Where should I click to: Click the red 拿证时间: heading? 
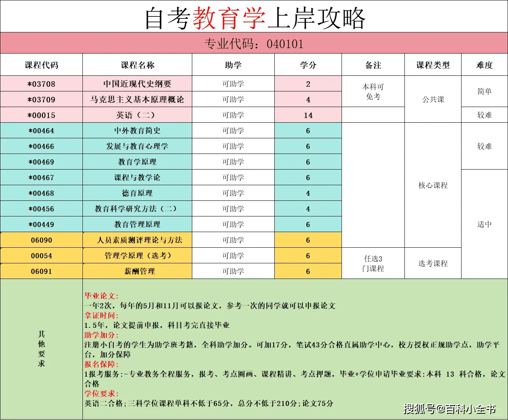102,315
